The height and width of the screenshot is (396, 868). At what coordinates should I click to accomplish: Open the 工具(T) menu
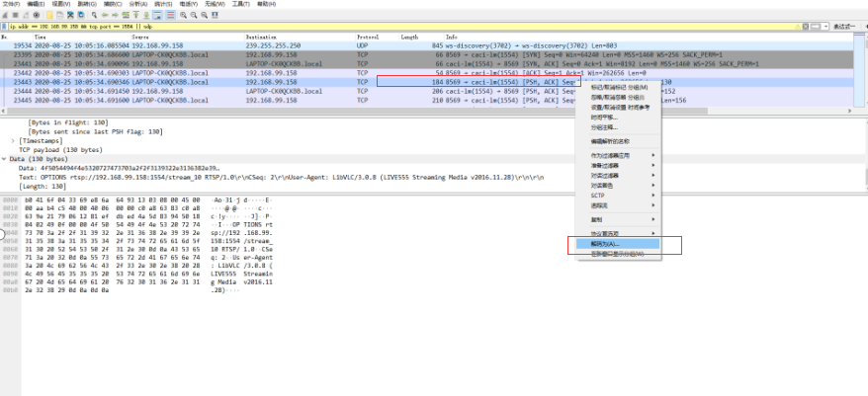pos(241,4)
